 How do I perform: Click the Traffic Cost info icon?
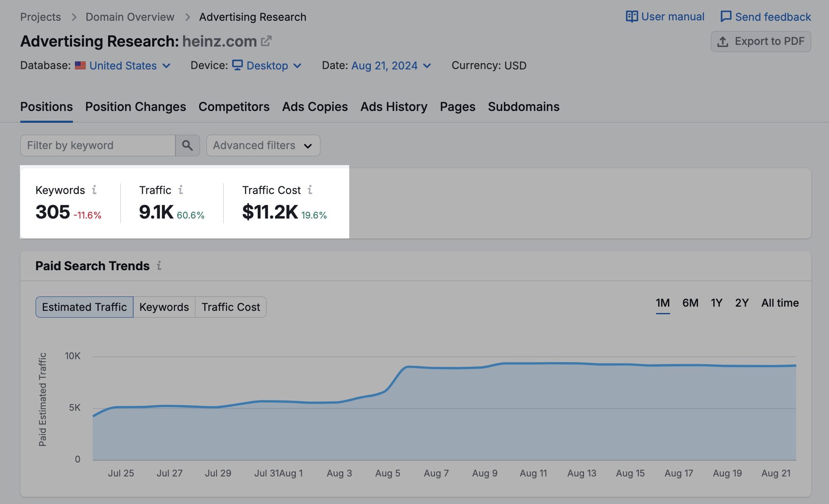tap(311, 191)
